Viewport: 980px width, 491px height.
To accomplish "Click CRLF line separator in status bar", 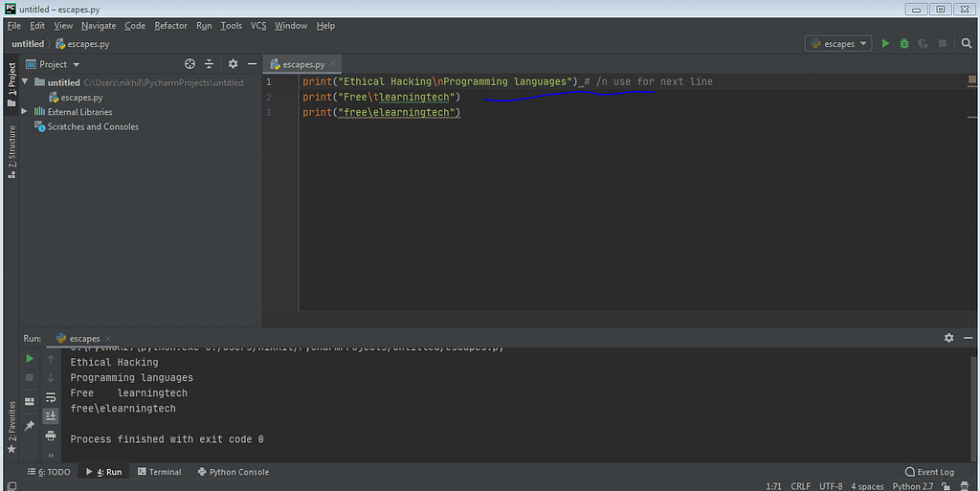I will [x=800, y=486].
